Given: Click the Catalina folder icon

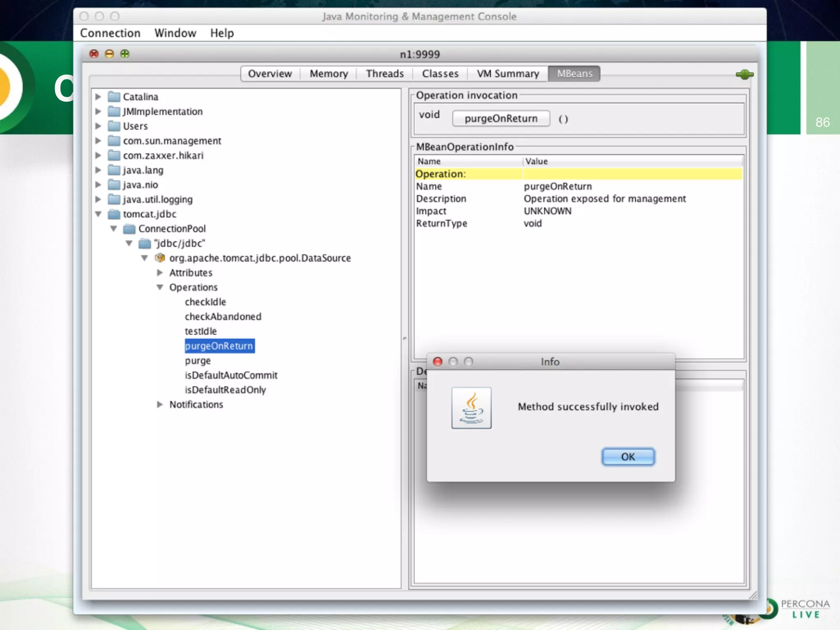Looking at the screenshot, I should click(114, 97).
